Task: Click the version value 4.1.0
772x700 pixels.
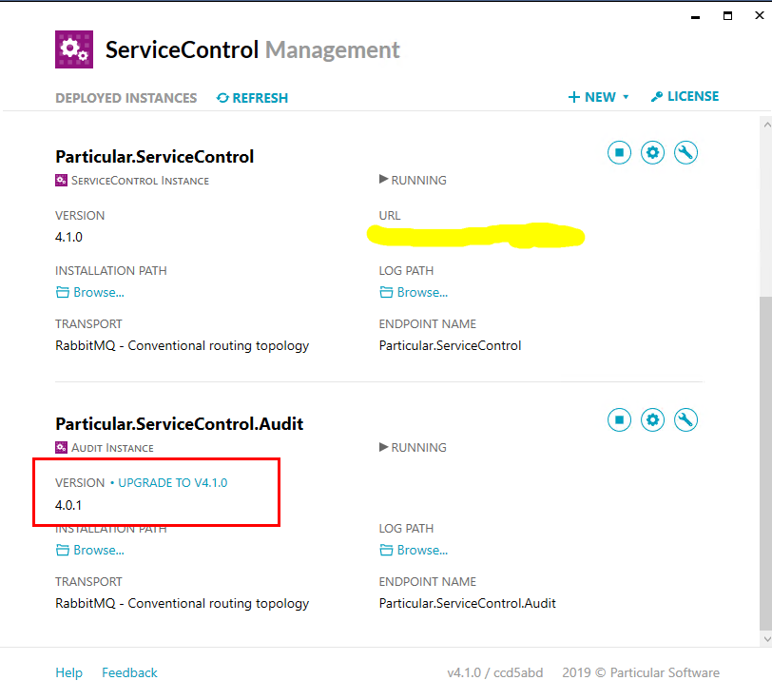Action: (x=68, y=238)
